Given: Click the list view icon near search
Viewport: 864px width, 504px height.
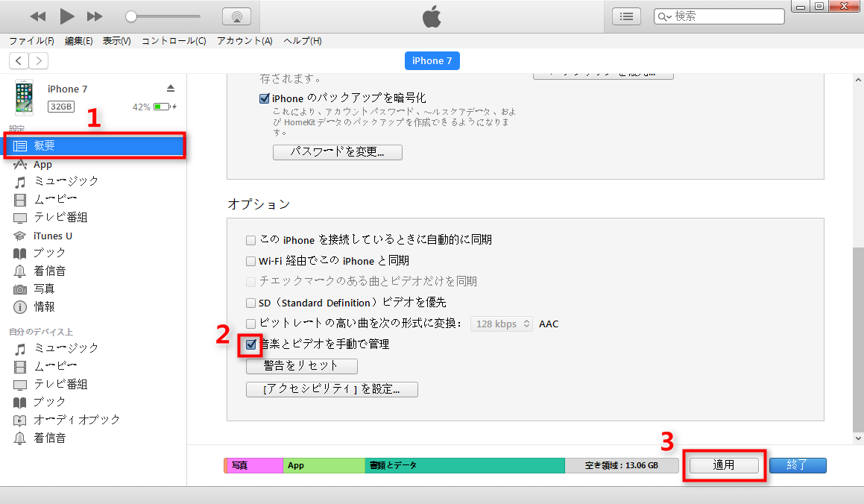Looking at the screenshot, I should 627,16.
